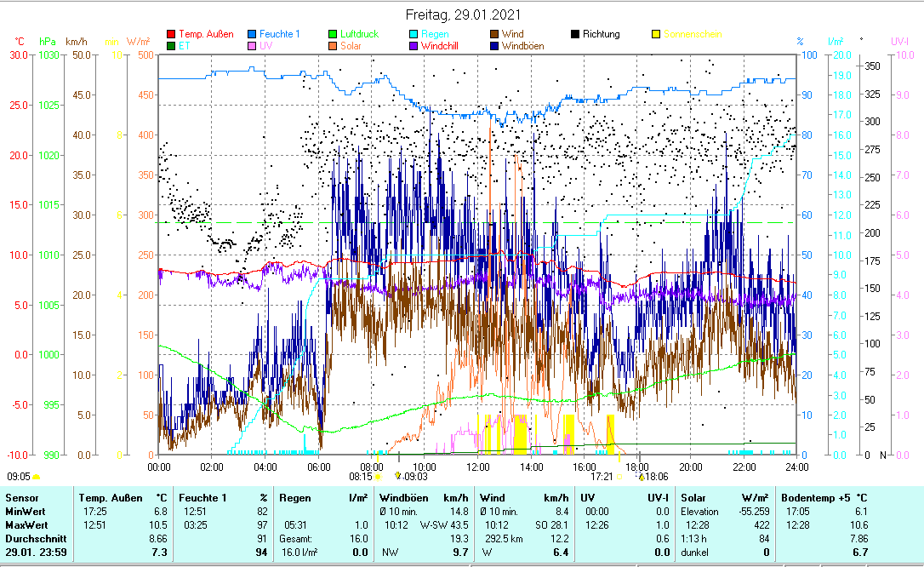The width and height of the screenshot is (924, 567).
Task: Select the yellow Sonnenschein legend swatch
Action: (656, 35)
